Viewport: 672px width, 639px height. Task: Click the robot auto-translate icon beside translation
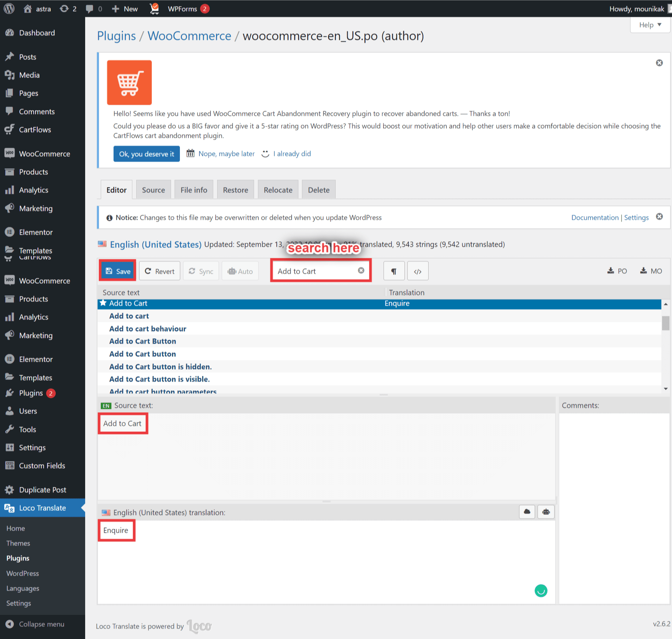546,512
